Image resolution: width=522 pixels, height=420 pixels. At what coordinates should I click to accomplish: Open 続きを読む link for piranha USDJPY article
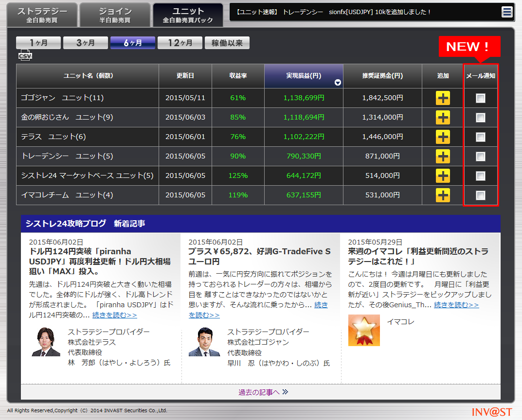click(114, 315)
